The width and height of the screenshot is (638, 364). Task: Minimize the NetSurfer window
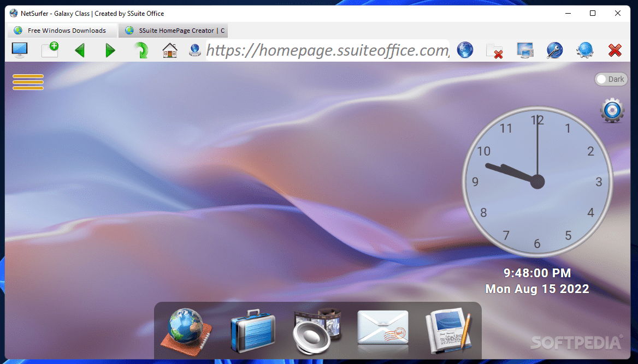click(568, 14)
